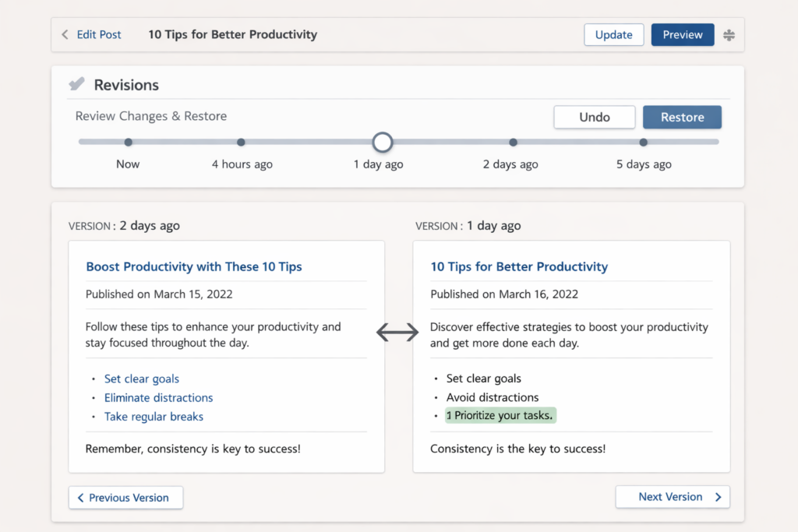Image resolution: width=798 pixels, height=532 pixels.
Task: Advance to the Next Version
Action: point(672,497)
